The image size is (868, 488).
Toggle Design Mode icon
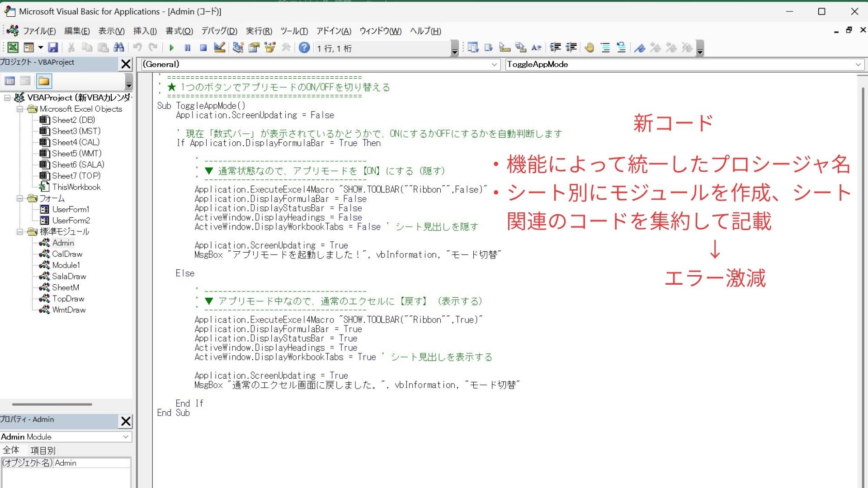click(x=220, y=47)
